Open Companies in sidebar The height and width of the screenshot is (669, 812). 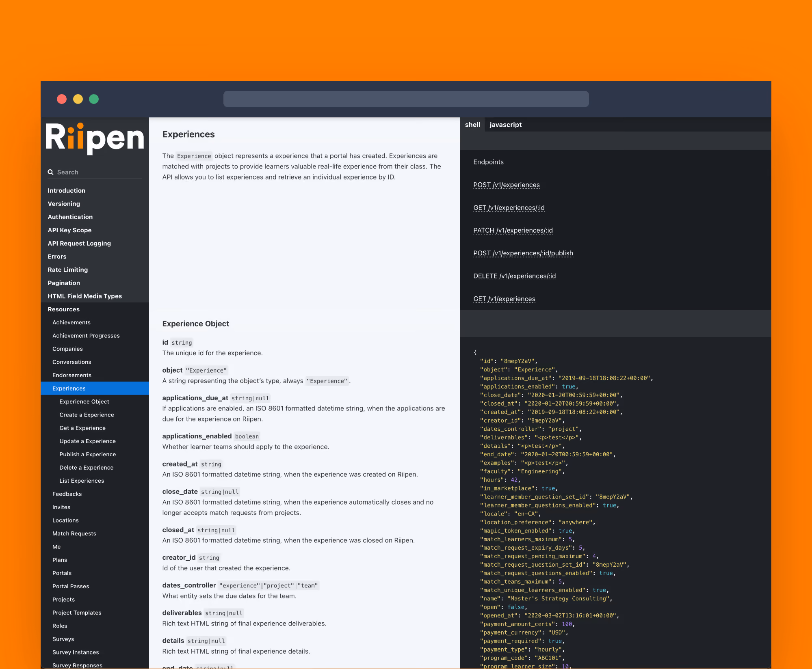tap(67, 349)
